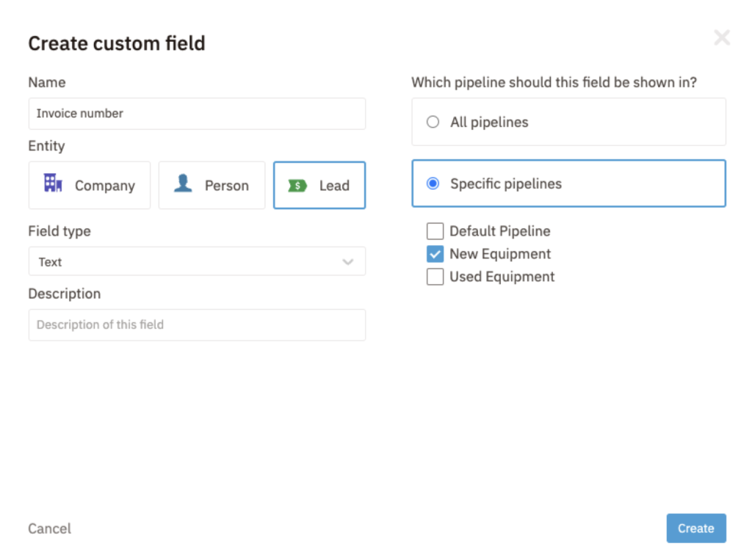Click the Default Pipeline label text
This screenshot has height=560, width=752.
499,231
